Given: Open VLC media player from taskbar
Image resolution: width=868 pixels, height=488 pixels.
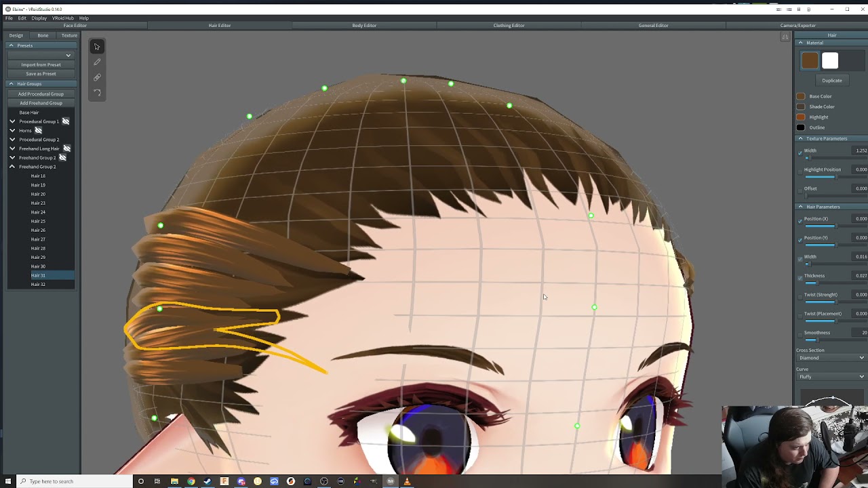Looking at the screenshot, I should [x=407, y=481].
